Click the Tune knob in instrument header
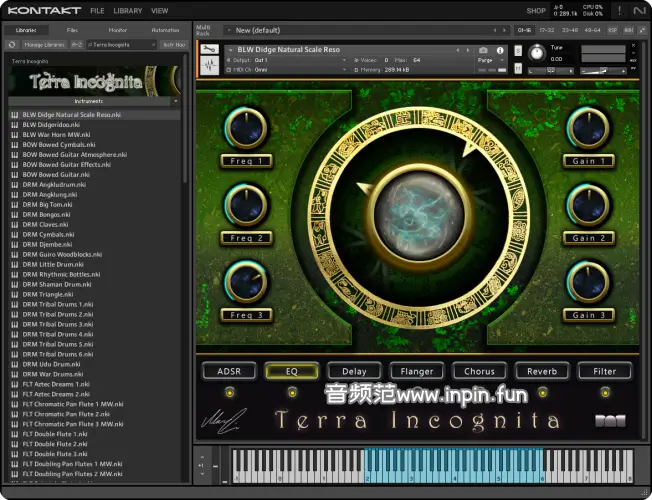Viewport: 652px width, 500px height. pyautogui.click(x=538, y=52)
